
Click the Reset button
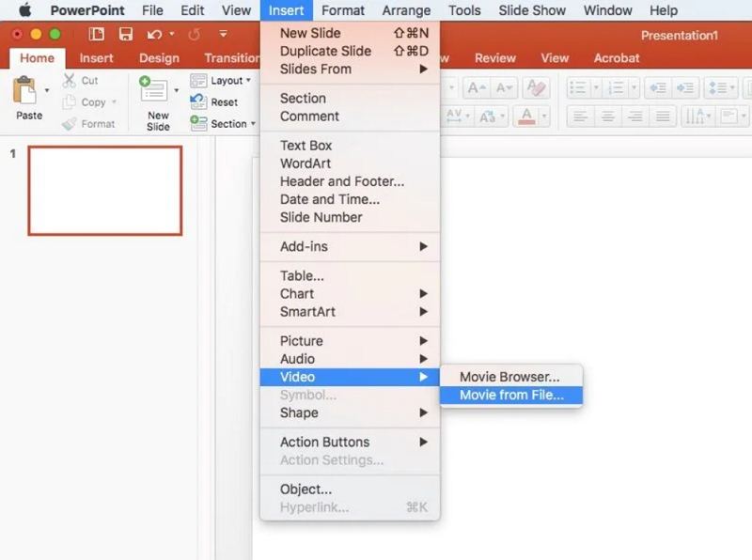click(x=226, y=101)
